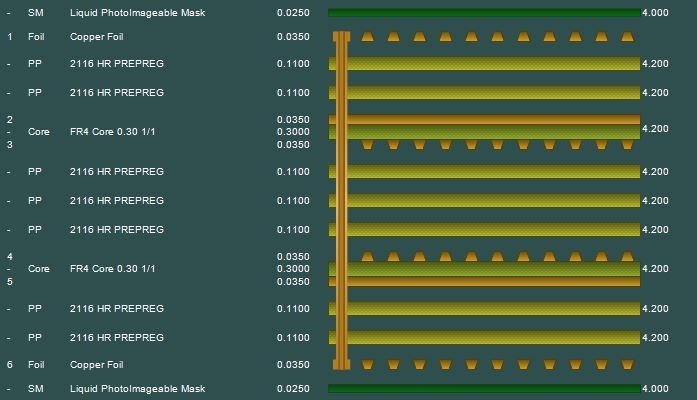Select the bottommost Liquid PhotoImageable Mask description
This screenshot has height=400, width=697.
point(137,389)
